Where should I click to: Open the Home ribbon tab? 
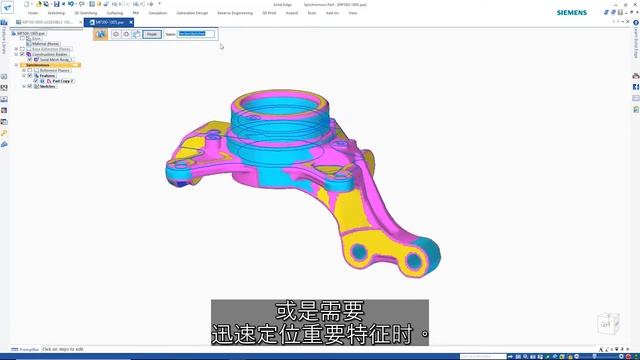point(33,13)
